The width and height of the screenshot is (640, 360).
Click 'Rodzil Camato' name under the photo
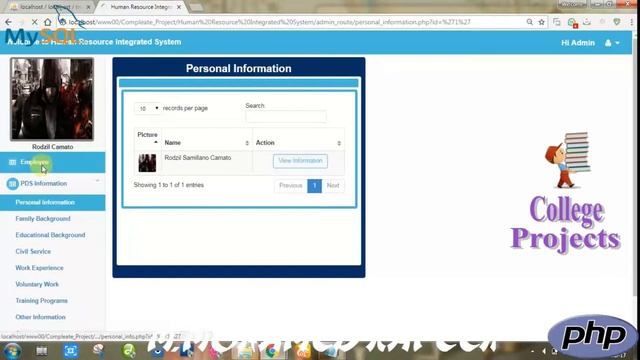(53, 147)
